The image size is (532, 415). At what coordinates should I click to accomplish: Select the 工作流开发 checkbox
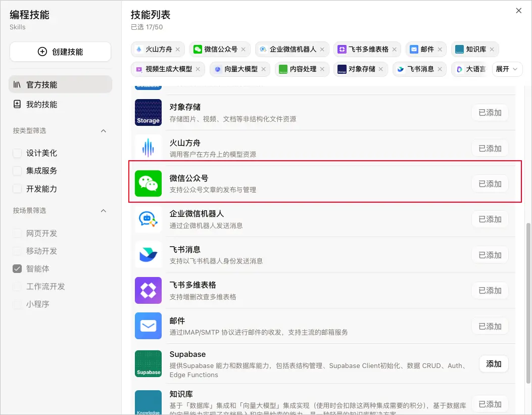coord(17,287)
